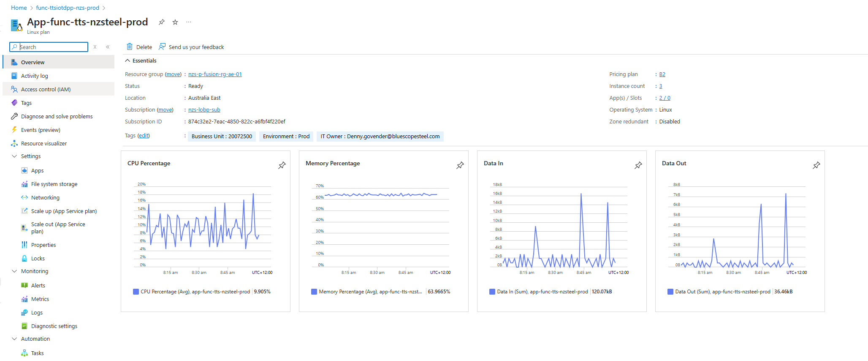Clear the sidebar search box
Viewport: 868px width, 361px height.
95,47
